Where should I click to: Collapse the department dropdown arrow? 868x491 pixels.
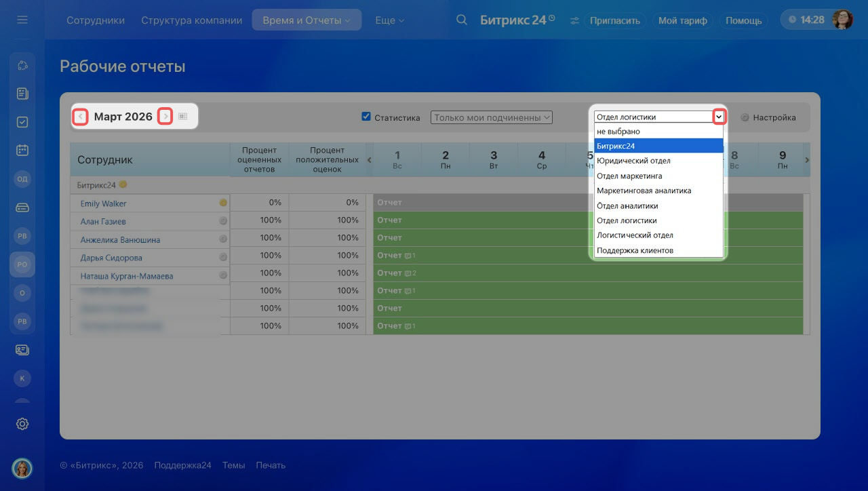click(719, 117)
